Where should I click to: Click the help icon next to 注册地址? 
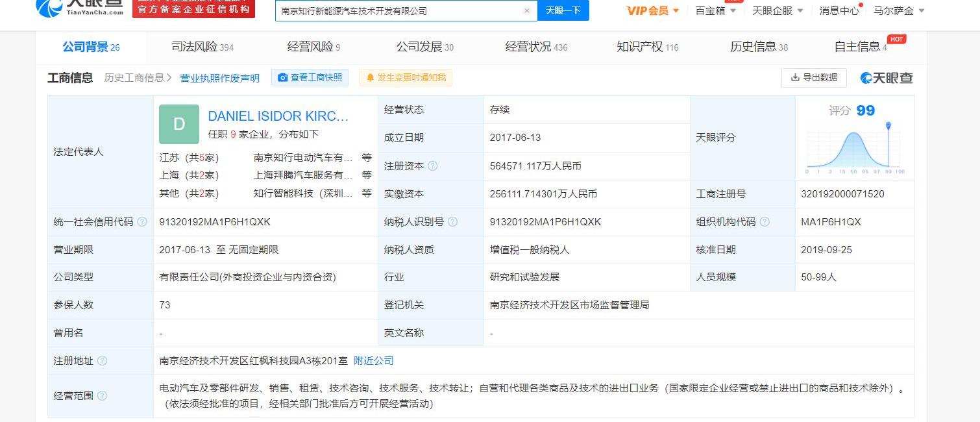pyautogui.click(x=102, y=361)
